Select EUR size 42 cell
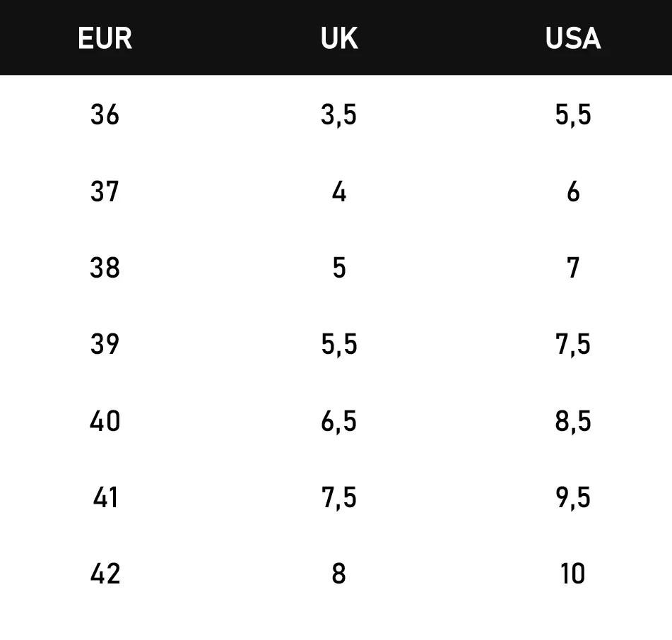 point(105,574)
